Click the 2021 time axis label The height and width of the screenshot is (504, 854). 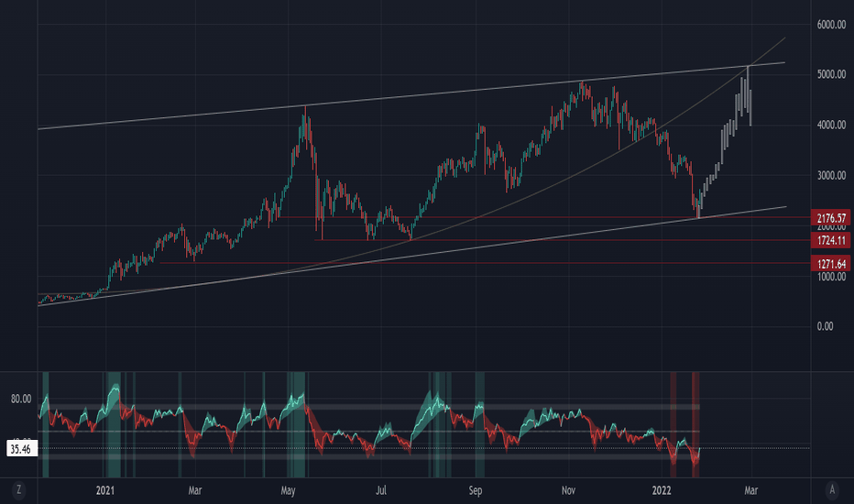point(105,490)
